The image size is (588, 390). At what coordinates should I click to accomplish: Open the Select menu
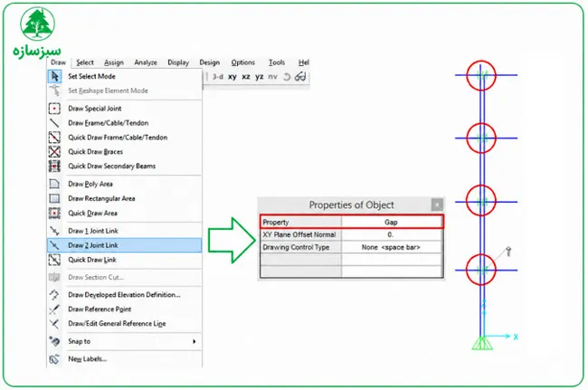point(85,62)
